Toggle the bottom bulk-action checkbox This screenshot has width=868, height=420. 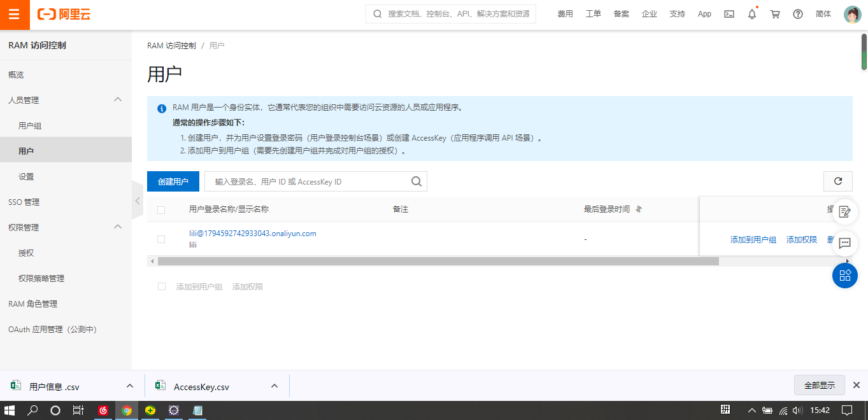(162, 287)
